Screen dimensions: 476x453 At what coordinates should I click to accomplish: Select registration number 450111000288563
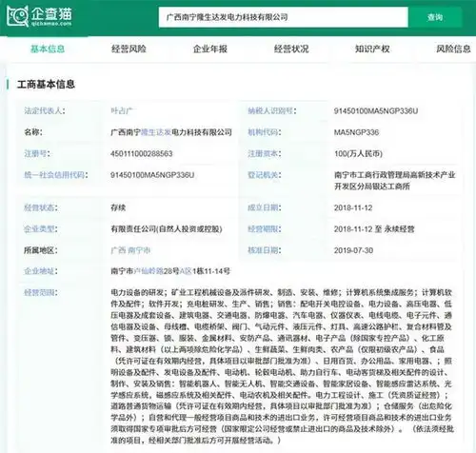[142, 154]
